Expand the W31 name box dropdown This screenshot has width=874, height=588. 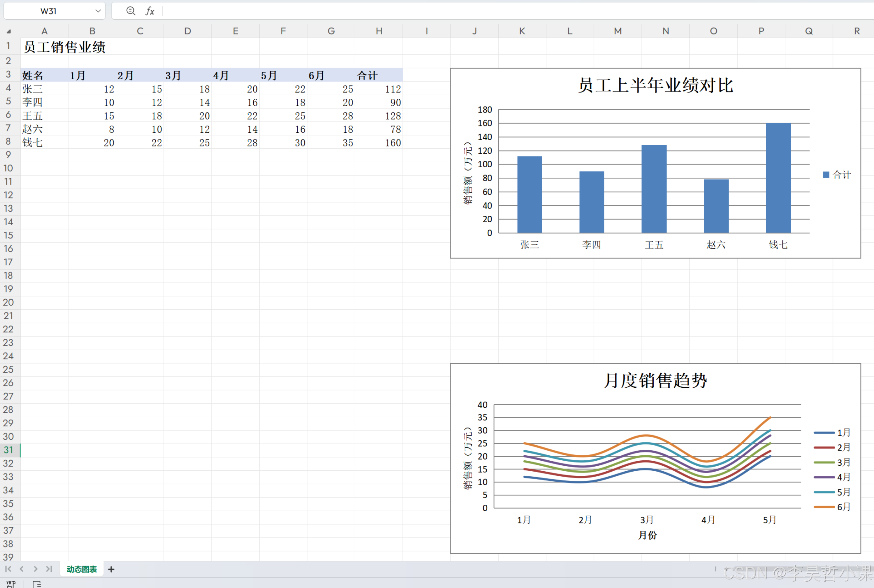pyautogui.click(x=98, y=11)
